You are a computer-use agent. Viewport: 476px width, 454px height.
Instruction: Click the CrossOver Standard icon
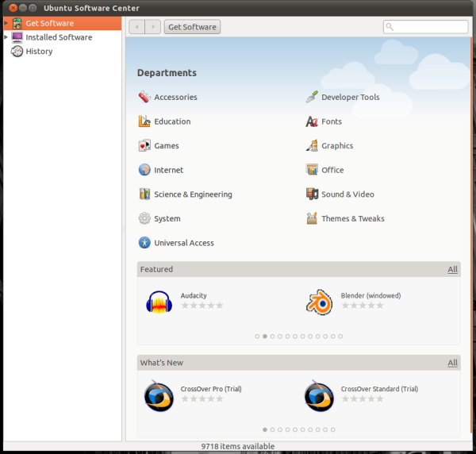(319, 396)
